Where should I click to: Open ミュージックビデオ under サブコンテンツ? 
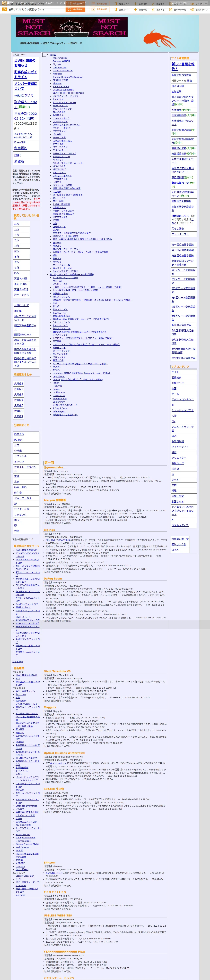(x=183, y=410)
